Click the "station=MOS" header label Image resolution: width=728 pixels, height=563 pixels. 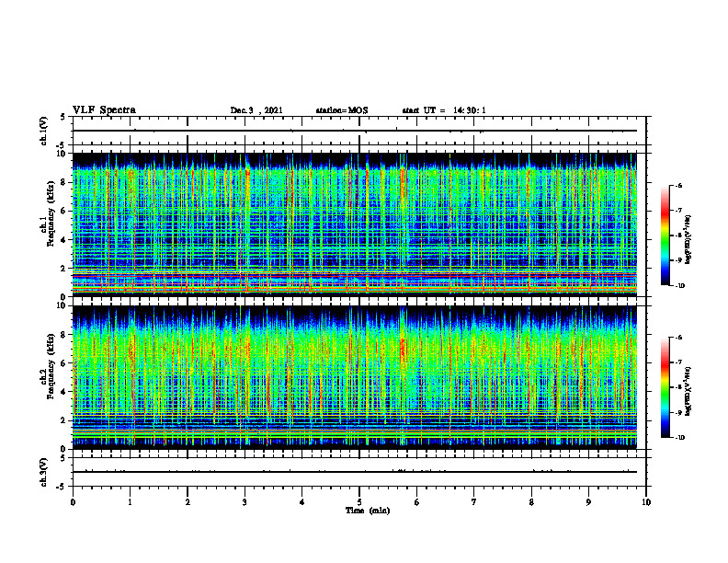tap(342, 110)
